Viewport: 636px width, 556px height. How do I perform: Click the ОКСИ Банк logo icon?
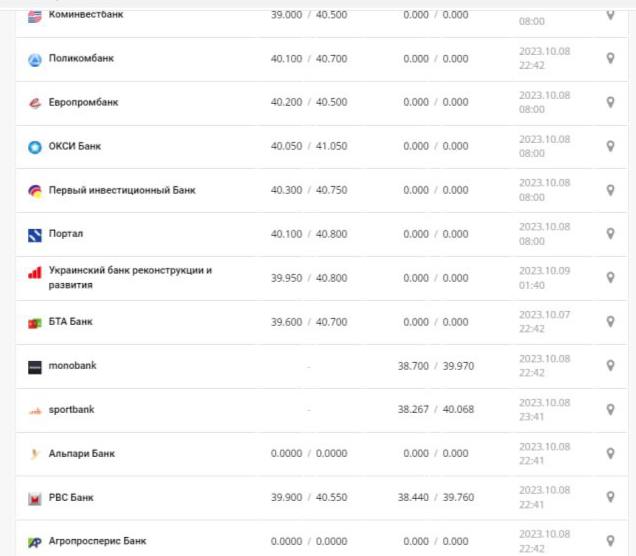(35, 147)
